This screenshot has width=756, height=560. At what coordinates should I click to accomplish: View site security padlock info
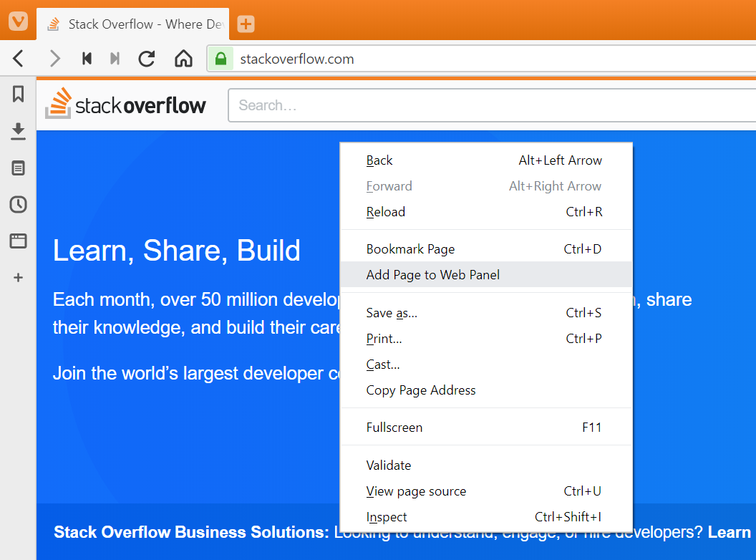[x=220, y=59]
